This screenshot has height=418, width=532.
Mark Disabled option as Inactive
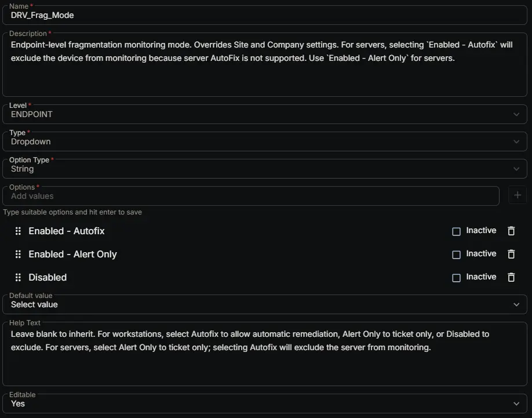point(456,278)
